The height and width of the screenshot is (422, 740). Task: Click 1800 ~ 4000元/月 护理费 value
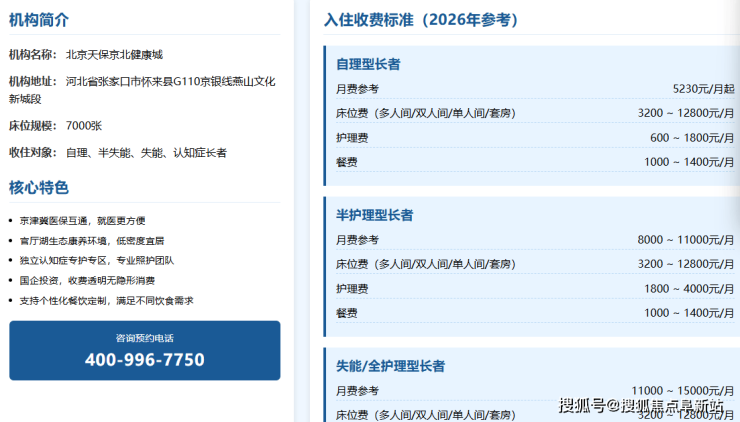[x=690, y=289]
